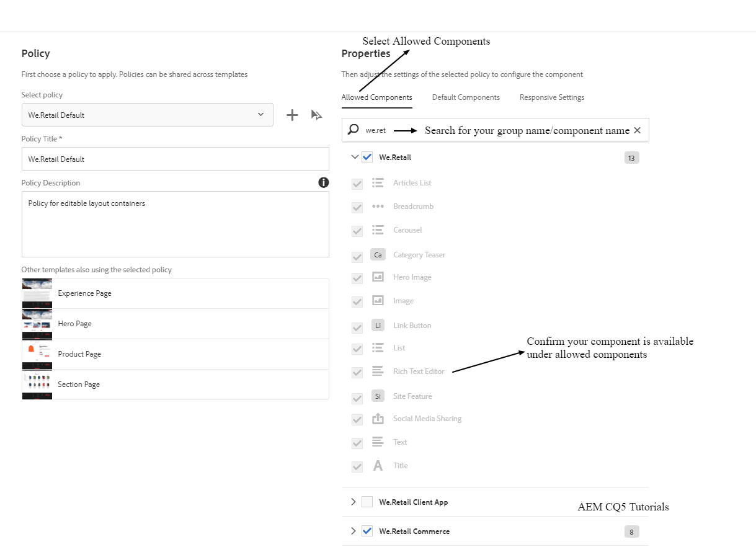Uncheck the We.Retail group checkbox
This screenshot has height=547, width=756.
(x=367, y=158)
